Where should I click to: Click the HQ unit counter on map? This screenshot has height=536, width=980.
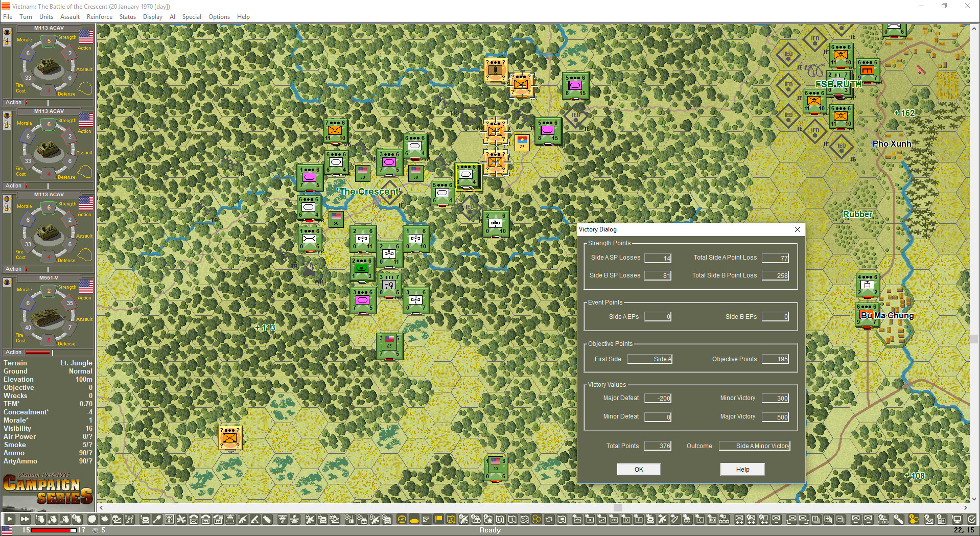coord(389,285)
